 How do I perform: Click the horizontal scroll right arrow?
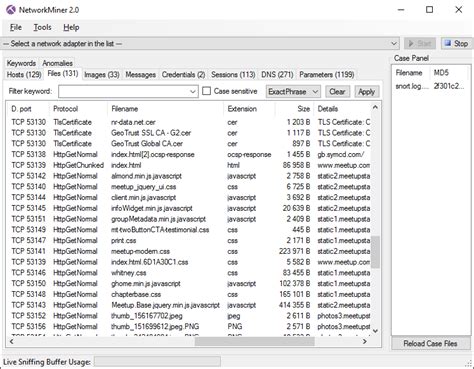coord(365,341)
